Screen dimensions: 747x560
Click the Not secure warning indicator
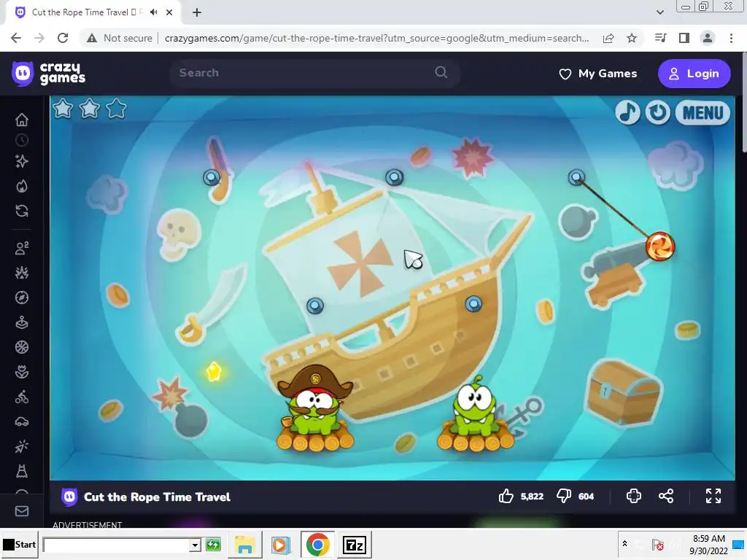click(119, 38)
